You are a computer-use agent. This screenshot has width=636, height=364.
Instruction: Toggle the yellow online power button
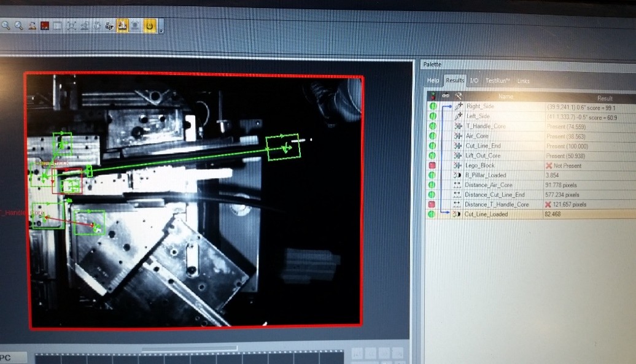149,26
